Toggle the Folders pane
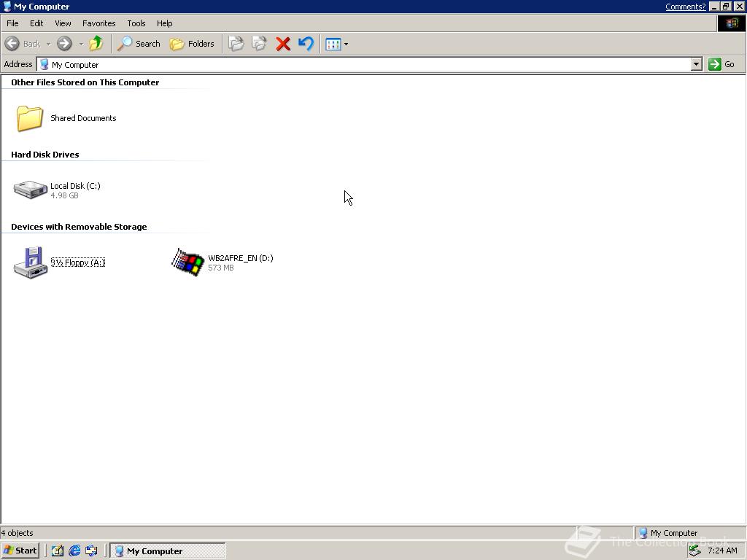The width and height of the screenshot is (747, 560). point(193,44)
